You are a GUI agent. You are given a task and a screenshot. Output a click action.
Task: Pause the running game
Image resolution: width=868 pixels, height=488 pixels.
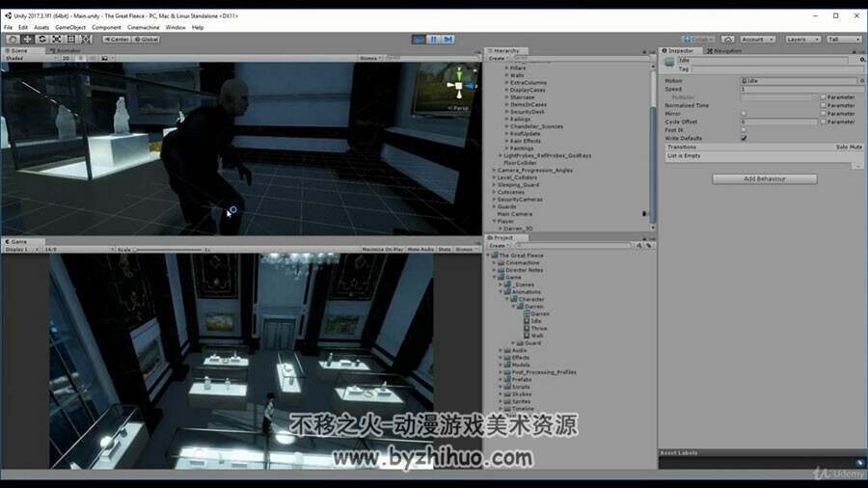(433, 40)
